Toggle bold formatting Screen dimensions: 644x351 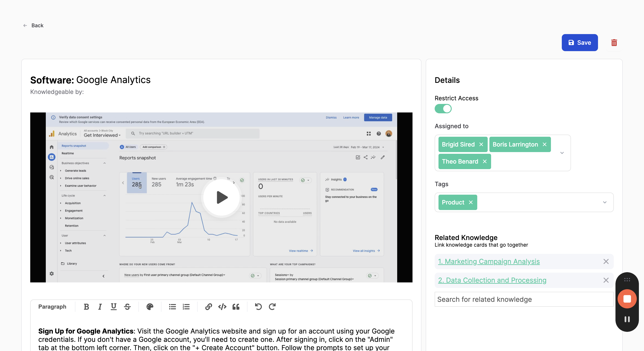86,307
